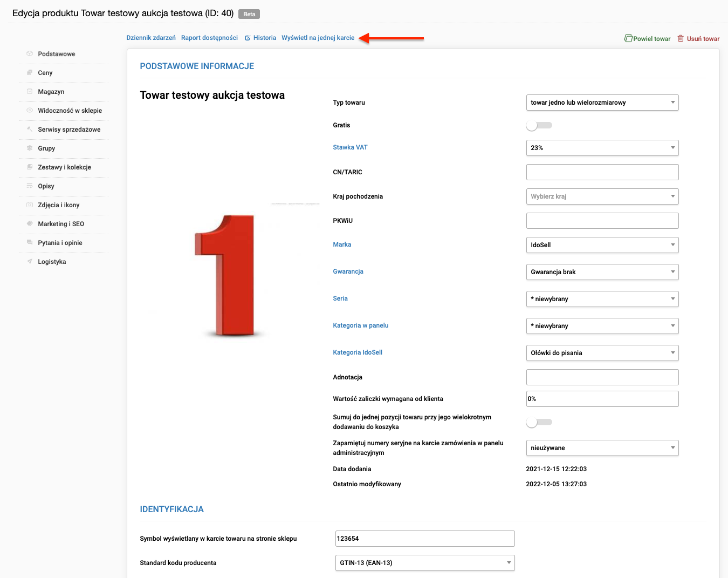Viewport: 728px width, 578px height.
Task: Open the Typ towaru dropdown
Action: point(602,103)
